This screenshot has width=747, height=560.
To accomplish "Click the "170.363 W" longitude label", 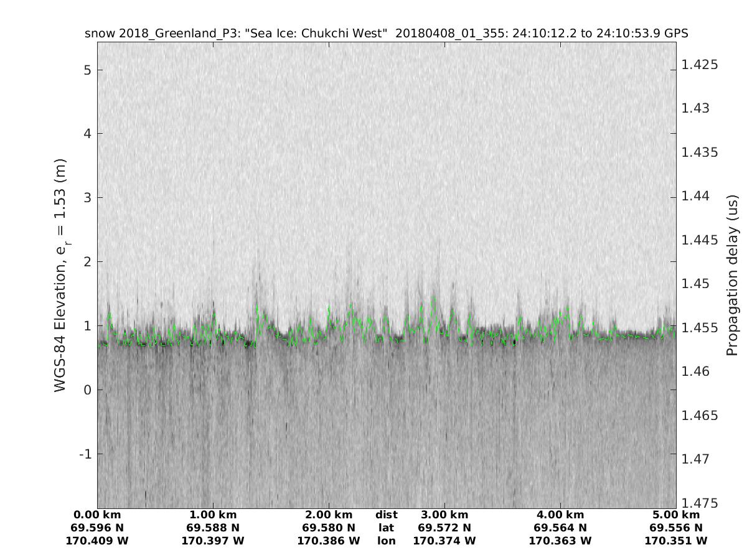I will click(x=560, y=541).
